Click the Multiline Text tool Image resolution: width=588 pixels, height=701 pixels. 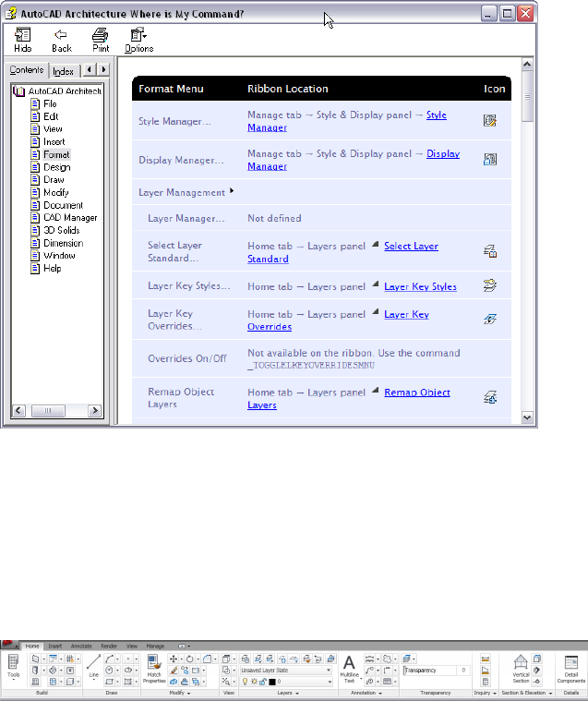coord(349,669)
